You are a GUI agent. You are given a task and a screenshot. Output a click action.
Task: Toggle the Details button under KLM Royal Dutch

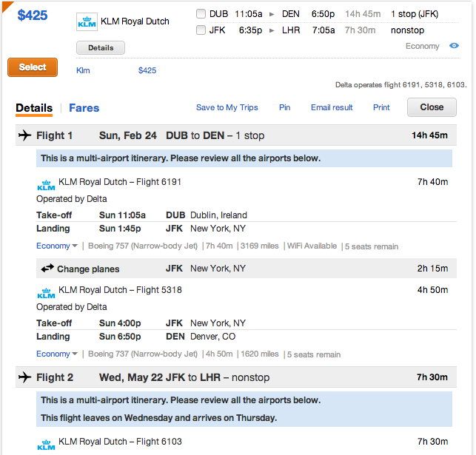tap(101, 47)
